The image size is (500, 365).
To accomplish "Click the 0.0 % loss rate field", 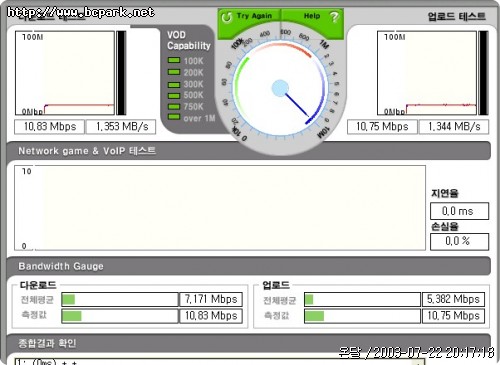I will [x=459, y=241].
